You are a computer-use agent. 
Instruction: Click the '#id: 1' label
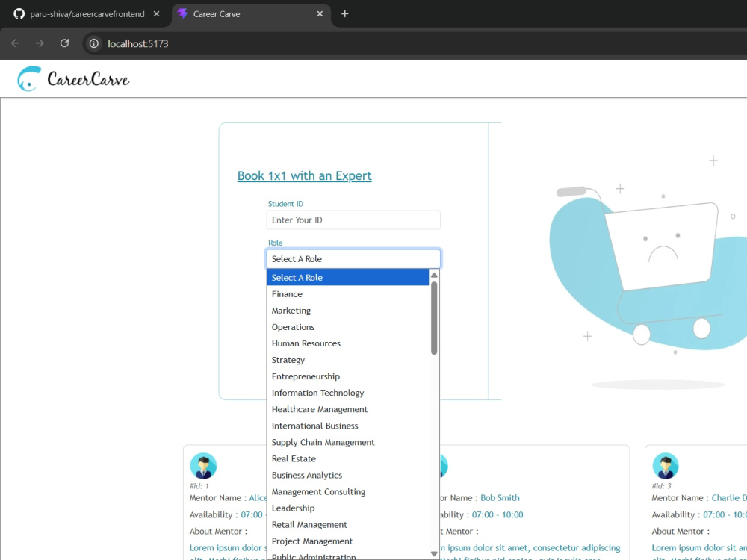pyautogui.click(x=199, y=486)
